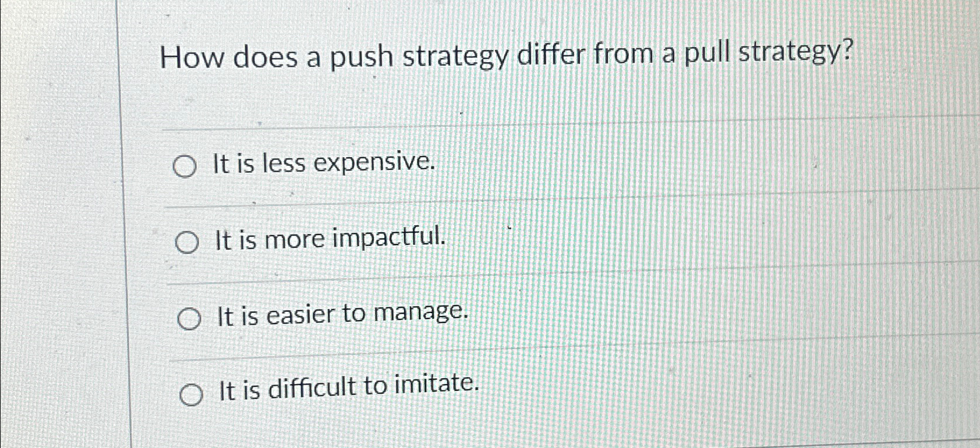Select the "It is difficult to imitate." radio button
Screen dimensions: 980x448
(192, 394)
